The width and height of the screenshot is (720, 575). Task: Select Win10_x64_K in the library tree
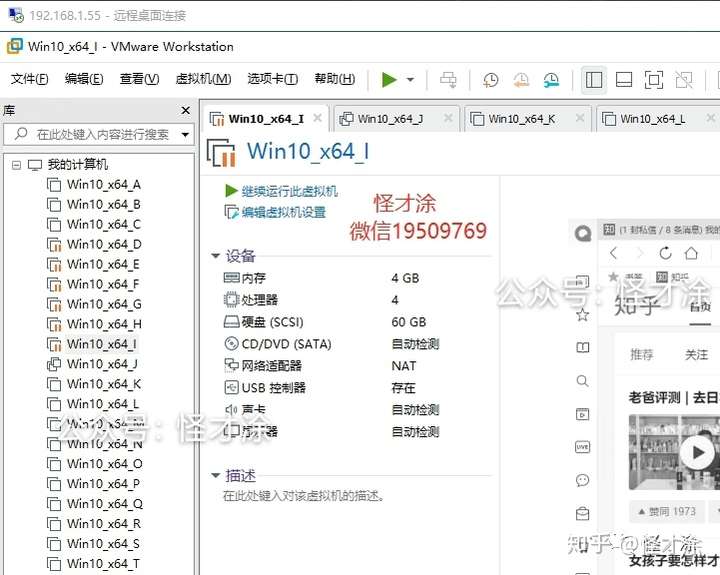[x=104, y=384]
